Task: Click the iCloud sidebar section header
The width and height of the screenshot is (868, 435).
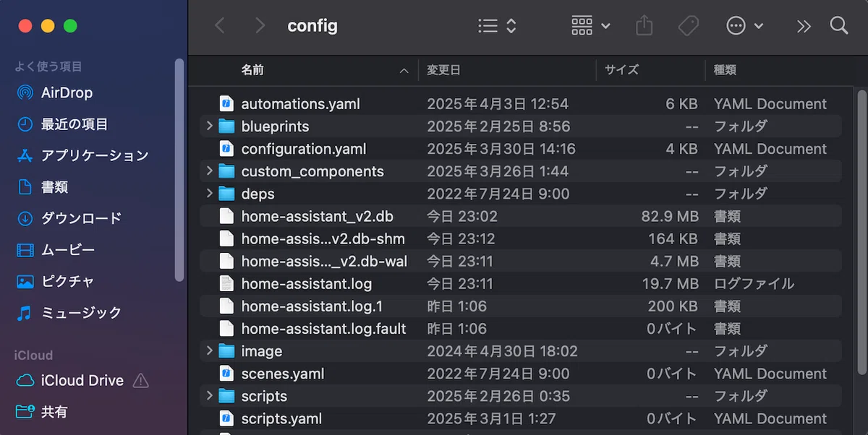Action: 33,355
